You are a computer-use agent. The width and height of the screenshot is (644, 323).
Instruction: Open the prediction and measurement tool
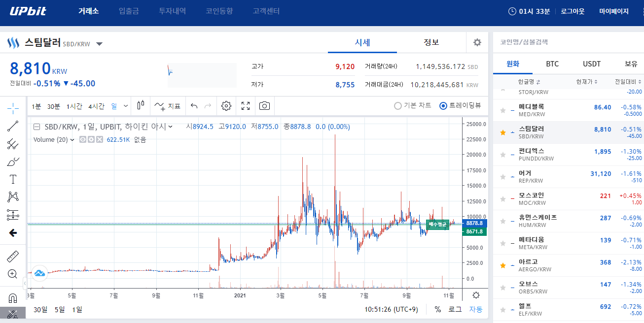(x=13, y=215)
